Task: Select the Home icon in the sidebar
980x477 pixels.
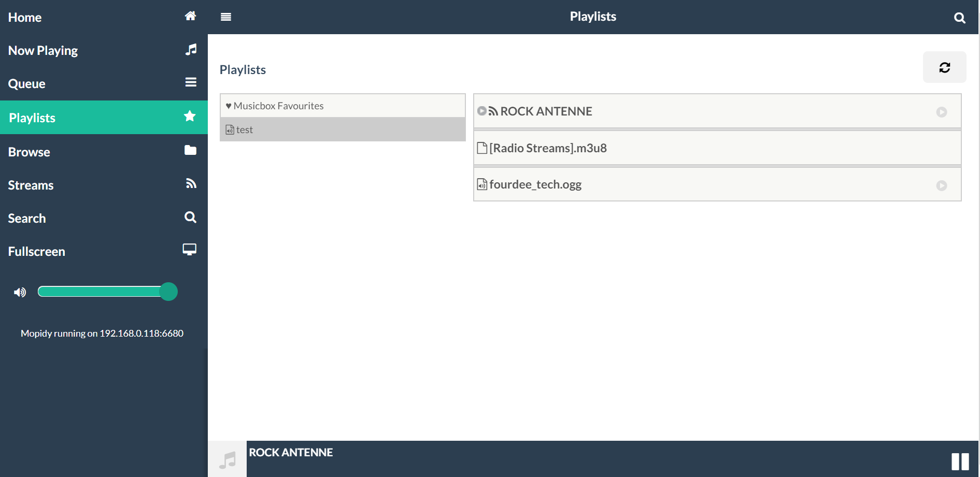Action: click(x=190, y=16)
